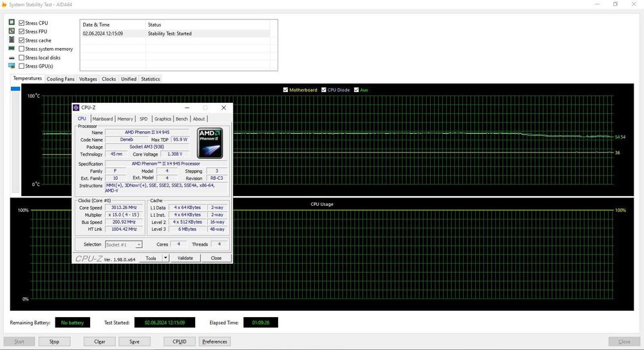Click the Tools button in CPU-Z
Image resolution: width=644 pixels, height=350 pixels.
tap(151, 258)
